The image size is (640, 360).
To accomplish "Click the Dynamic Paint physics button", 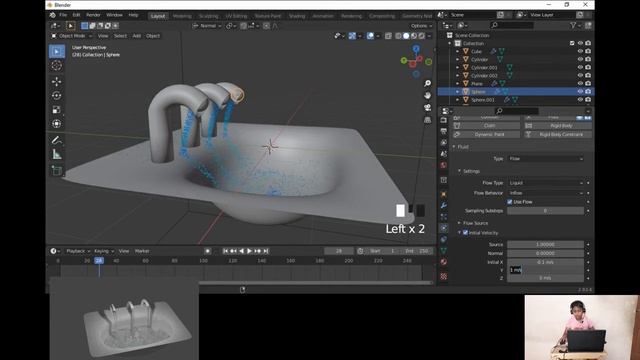I will pos(486,134).
